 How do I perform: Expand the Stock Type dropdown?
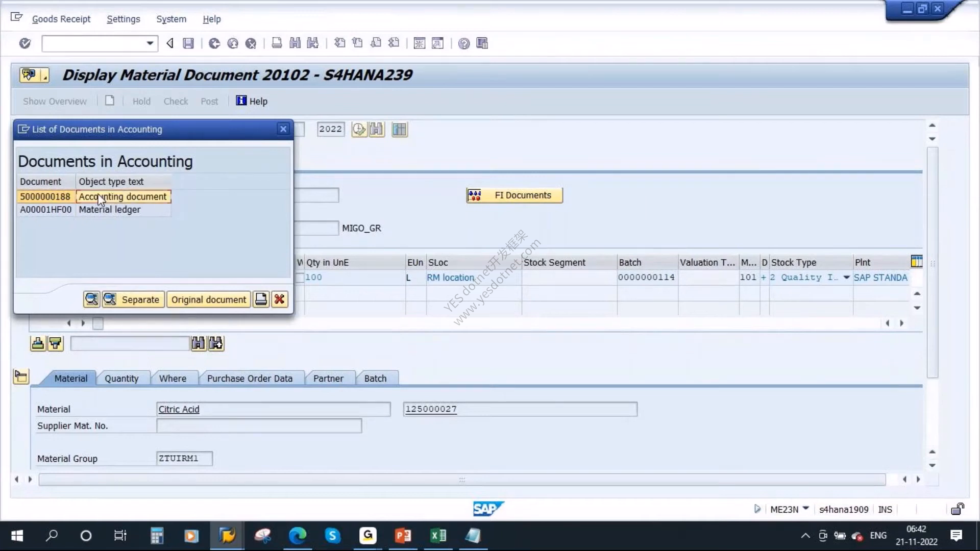[x=846, y=278]
